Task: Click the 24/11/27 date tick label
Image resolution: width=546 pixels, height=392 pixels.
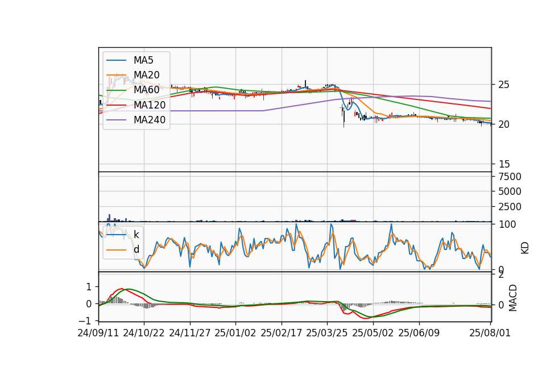Action: [x=190, y=333]
